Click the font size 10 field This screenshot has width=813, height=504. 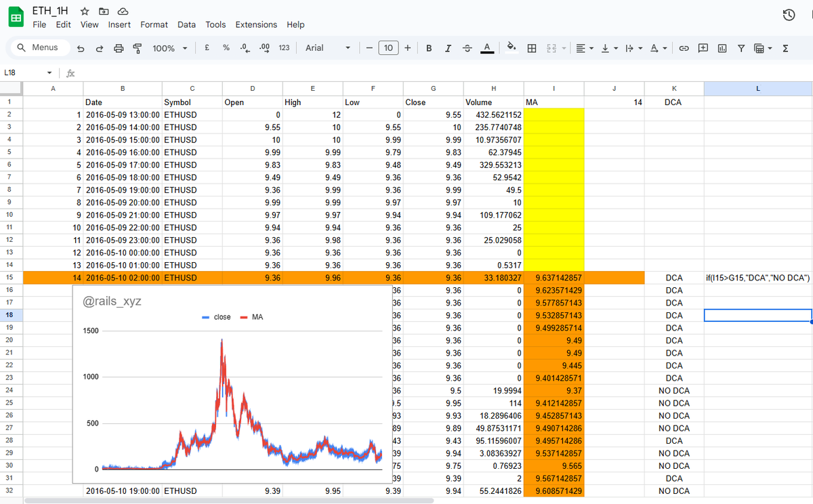[388, 47]
